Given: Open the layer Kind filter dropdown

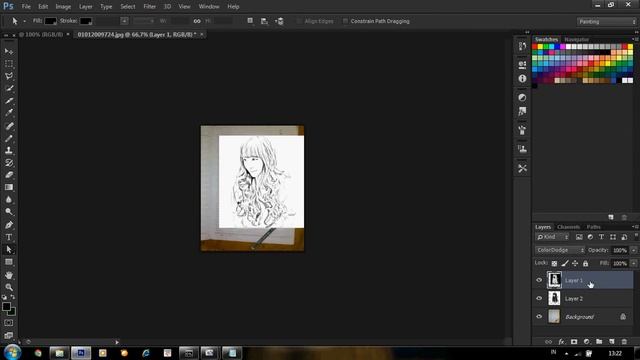Looking at the screenshot, I should click(x=553, y=237).
